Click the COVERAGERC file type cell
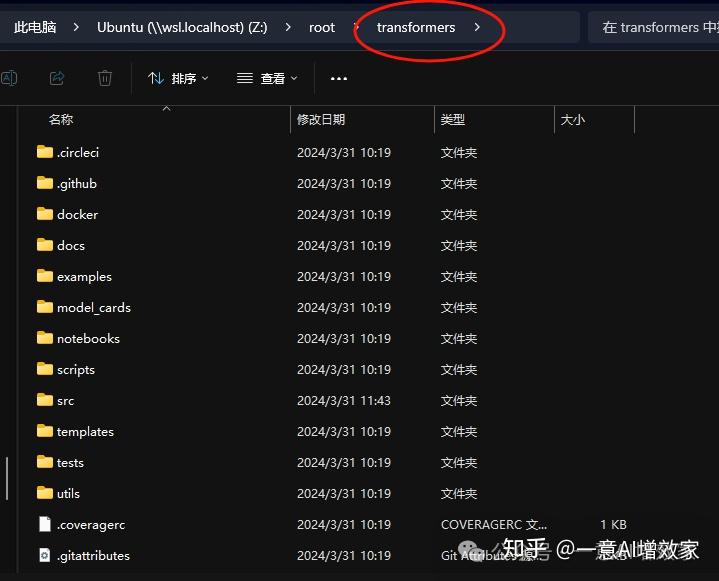The image size is (719, 581). [x=494, y=525]
